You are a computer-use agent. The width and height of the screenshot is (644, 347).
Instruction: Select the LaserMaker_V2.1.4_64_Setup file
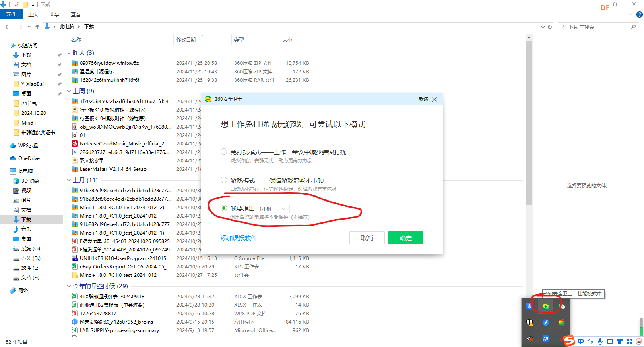tap(113, 169)
